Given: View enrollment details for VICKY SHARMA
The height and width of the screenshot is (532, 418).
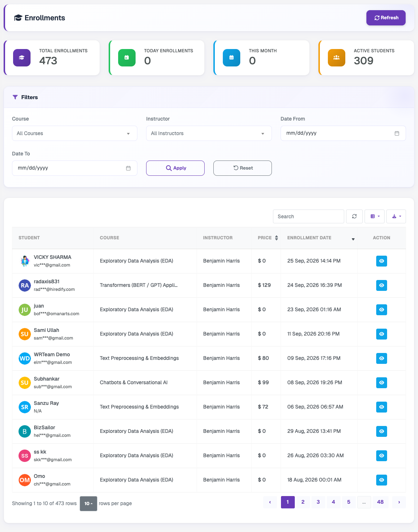Looking at the screenshot, I should 382,261.
